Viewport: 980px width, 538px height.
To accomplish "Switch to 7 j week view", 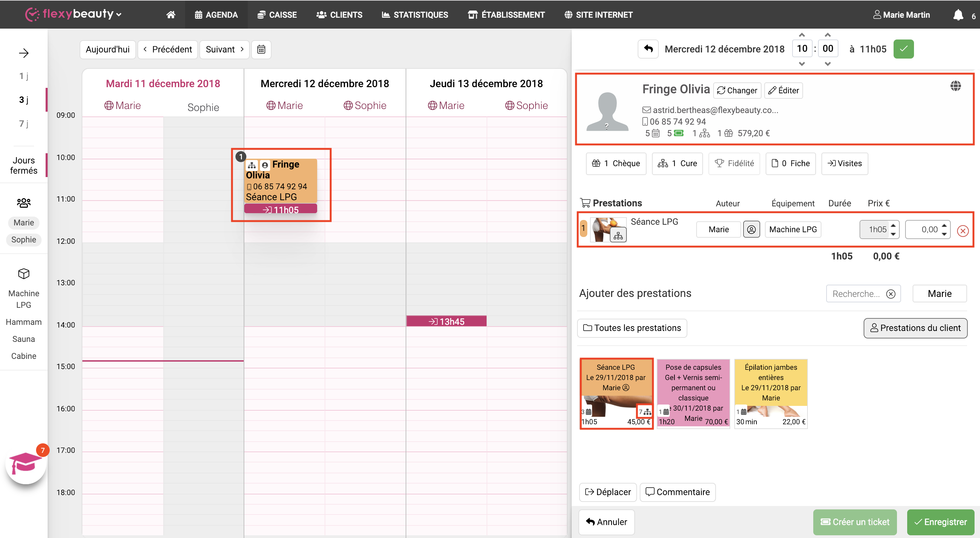I will click(23, 123).
